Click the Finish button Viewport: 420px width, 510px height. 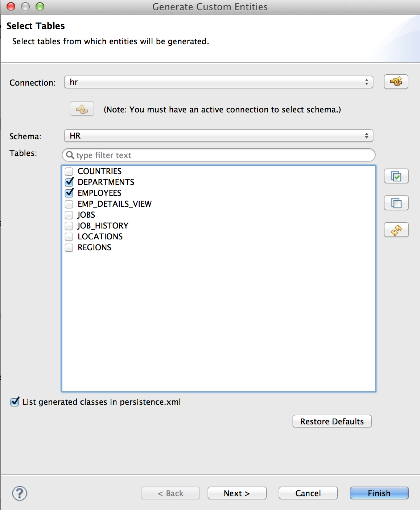[379, 493]
